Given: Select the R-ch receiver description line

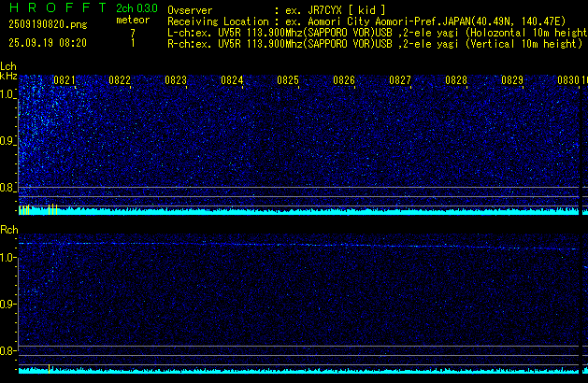Looking at the screenshot, I should 374,43.
